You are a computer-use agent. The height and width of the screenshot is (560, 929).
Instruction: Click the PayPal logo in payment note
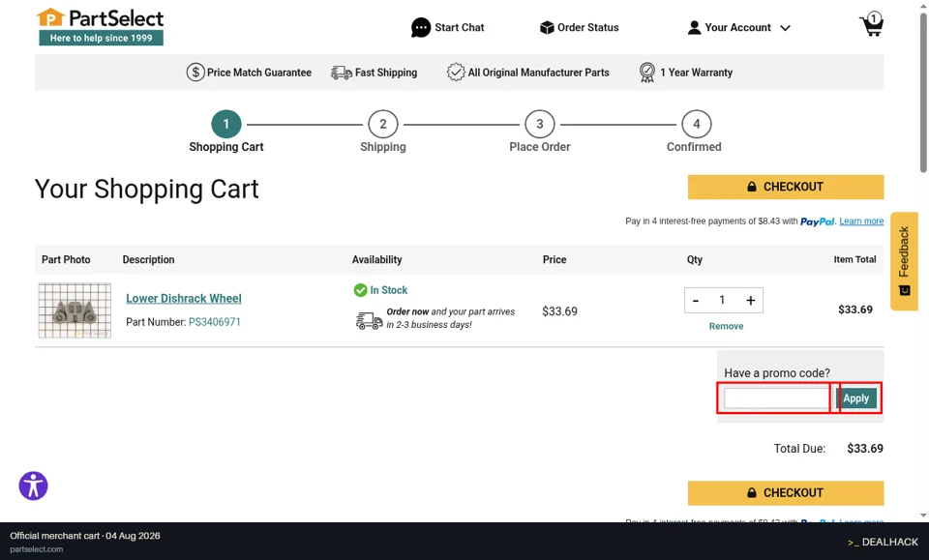tap(818, 221)
